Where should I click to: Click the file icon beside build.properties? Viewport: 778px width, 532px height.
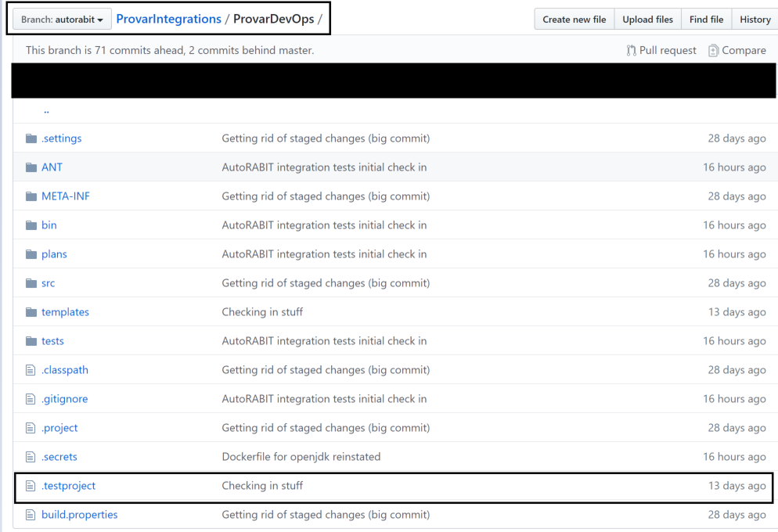coord(31,515)
